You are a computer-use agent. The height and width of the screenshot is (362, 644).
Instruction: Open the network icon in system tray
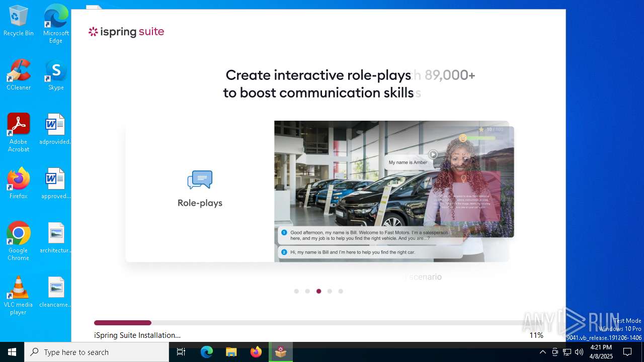pos(567,352)
